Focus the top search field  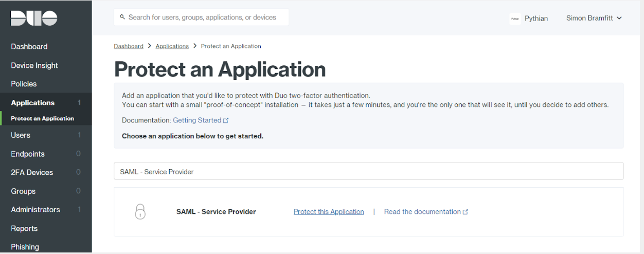(201, 17)
